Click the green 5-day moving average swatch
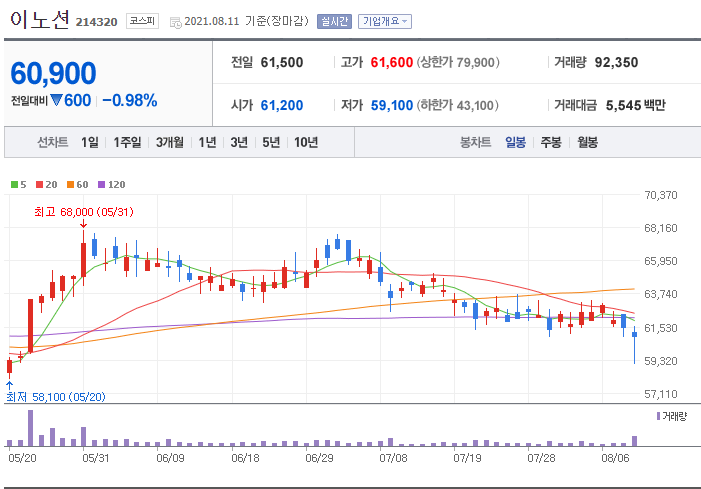Screen dimensions: 701x489 click(14, 185)
